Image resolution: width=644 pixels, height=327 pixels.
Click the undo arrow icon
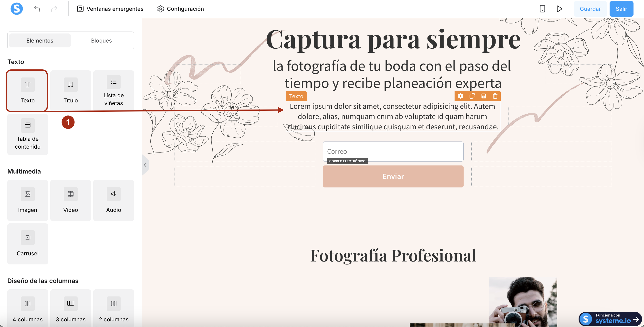coord(37,9)
